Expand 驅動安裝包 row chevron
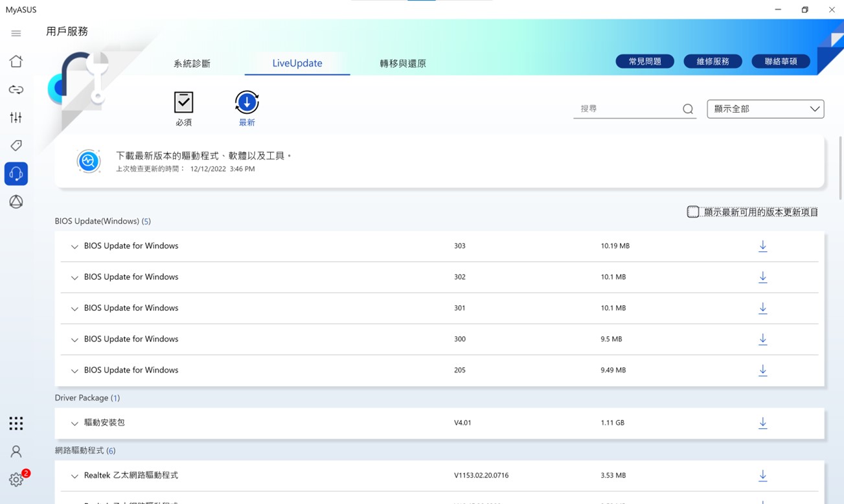The image size is (844, 504). 74,424
